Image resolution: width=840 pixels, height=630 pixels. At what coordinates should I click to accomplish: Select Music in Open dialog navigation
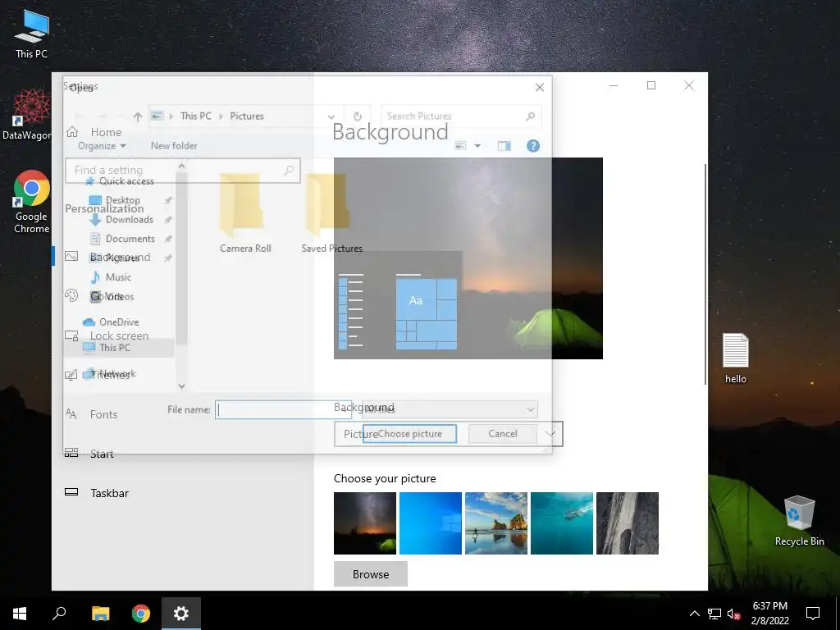click(118, 277)
